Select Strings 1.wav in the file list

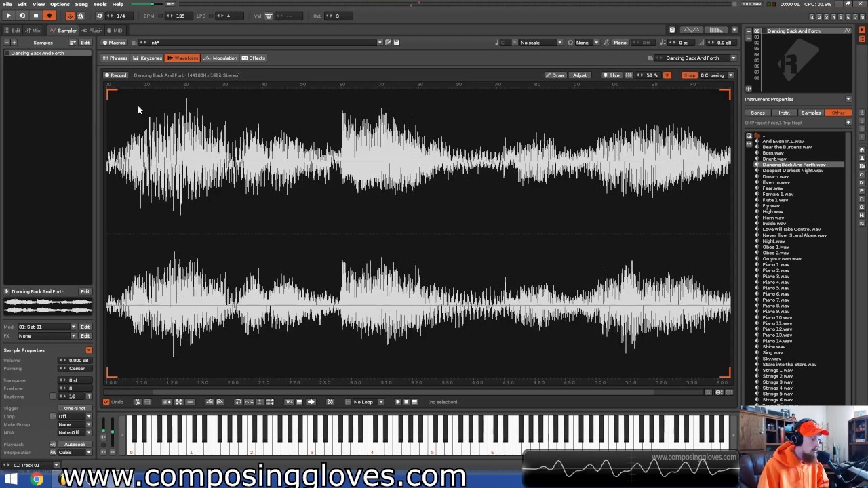(x=777, y=370)
